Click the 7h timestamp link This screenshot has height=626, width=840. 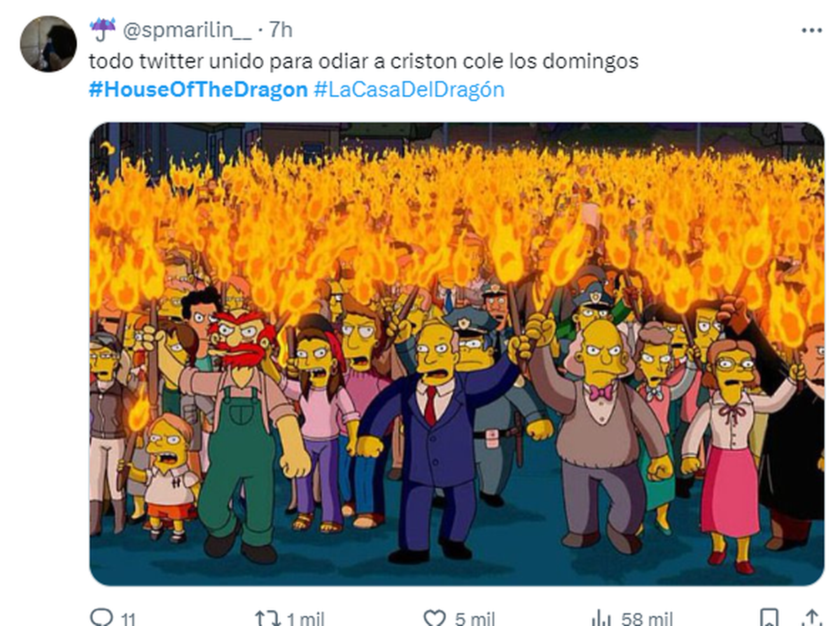[x=281, y=29]
